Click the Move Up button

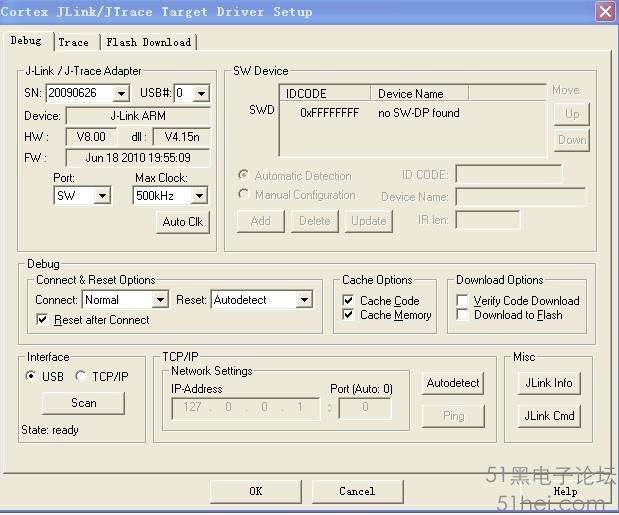pos(572,114)
